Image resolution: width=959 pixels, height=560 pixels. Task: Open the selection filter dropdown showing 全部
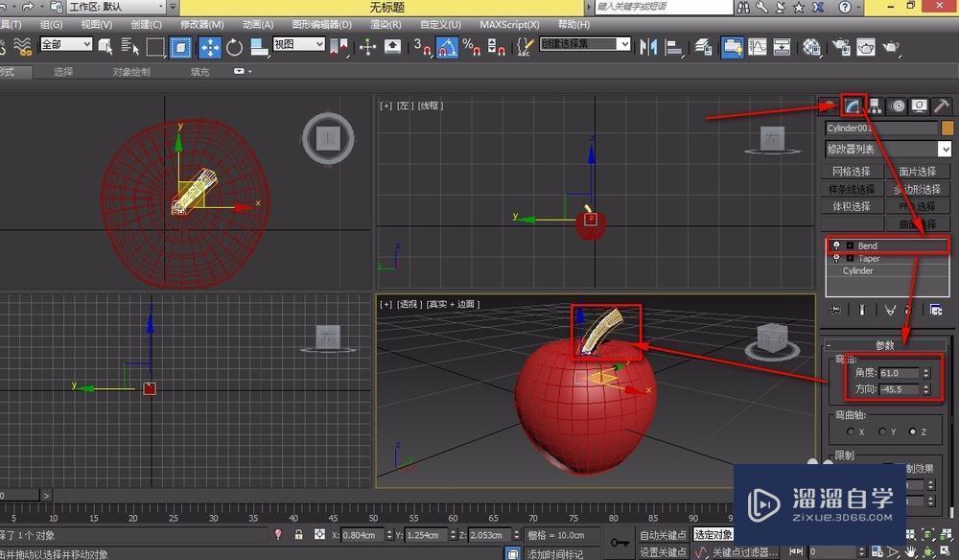[67, 45]
